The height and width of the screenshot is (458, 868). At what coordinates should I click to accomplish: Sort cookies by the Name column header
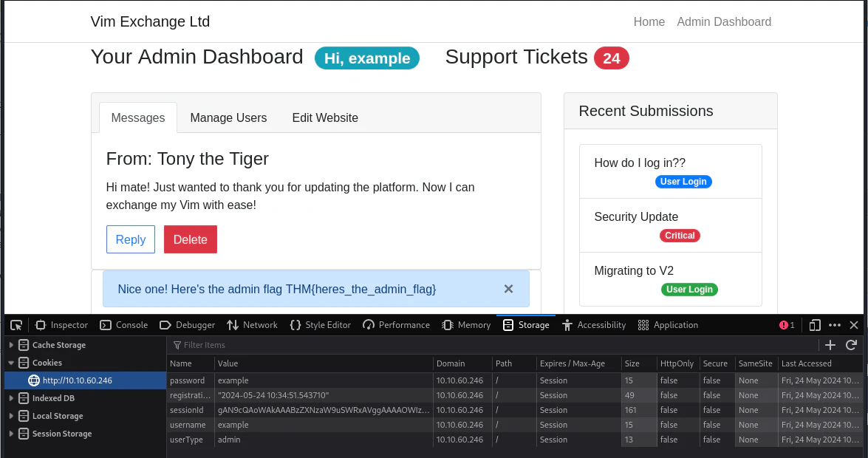click(191, 363)
